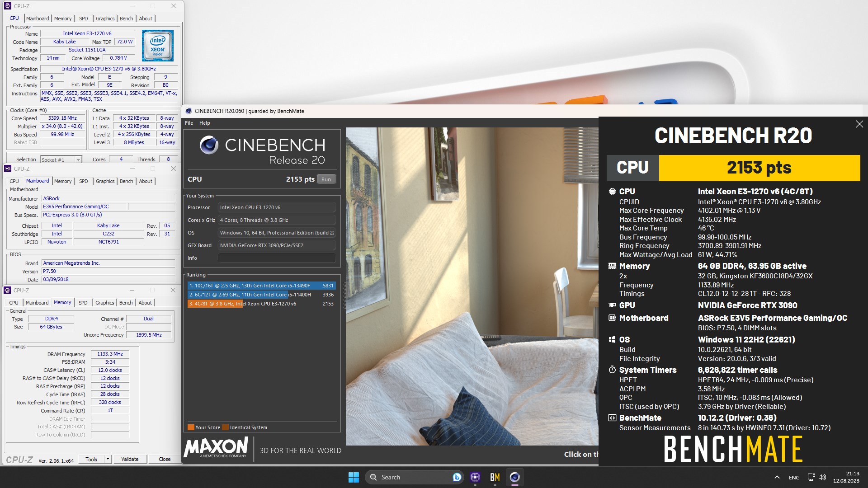Click System Timers stopwatch icon

[x=612, y=370]
